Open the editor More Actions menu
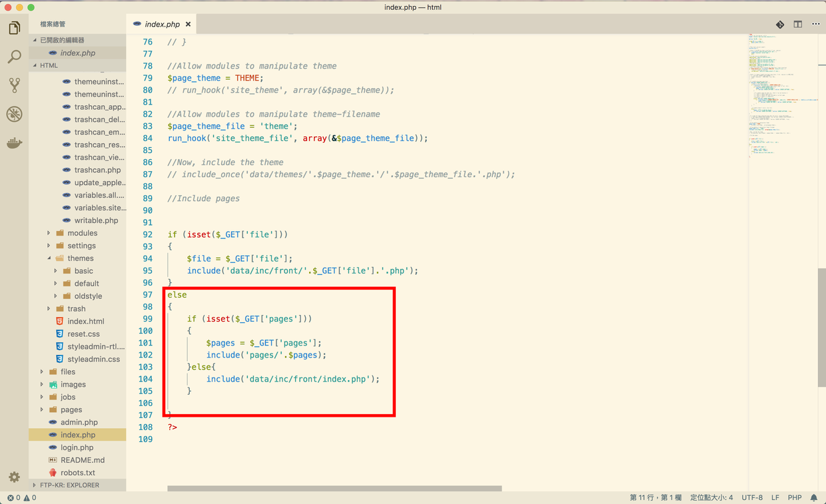This screenshot has width=826, height=504. 815,24
